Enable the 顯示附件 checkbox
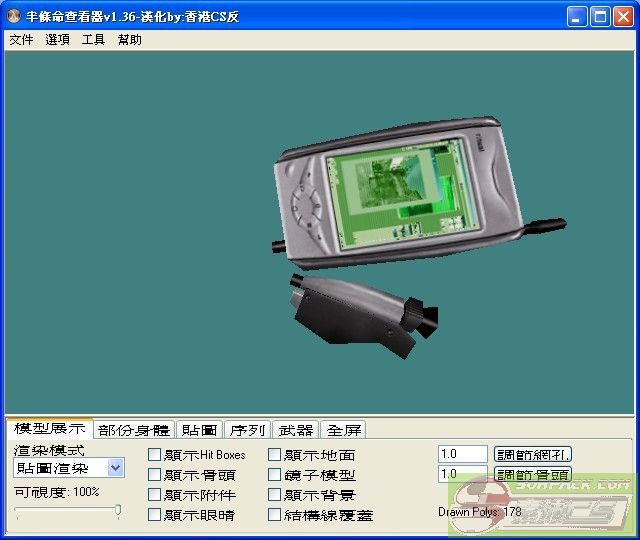640x540 pixels. (154, 495)
